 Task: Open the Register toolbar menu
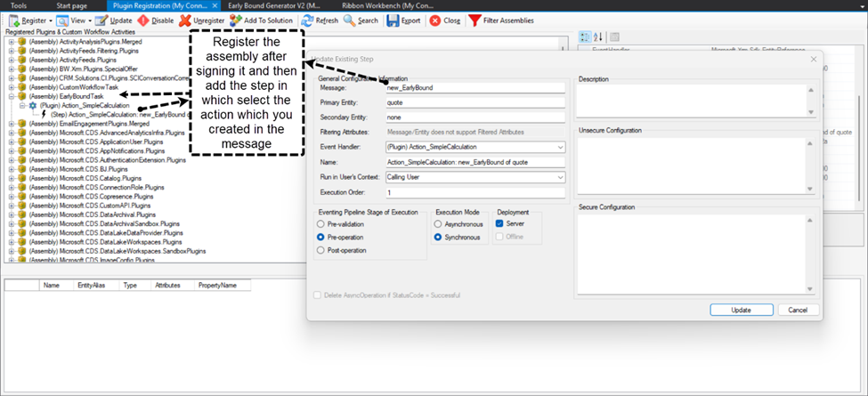30,20
